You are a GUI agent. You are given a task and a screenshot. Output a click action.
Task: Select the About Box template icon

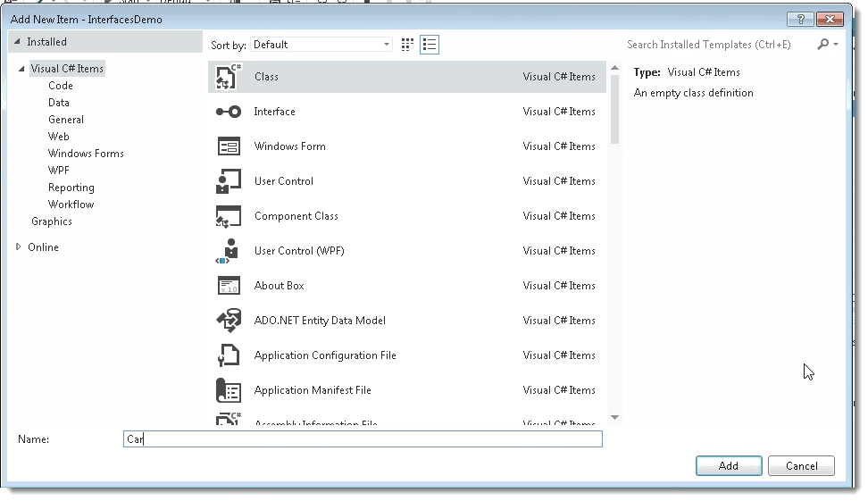coord(229,286)
